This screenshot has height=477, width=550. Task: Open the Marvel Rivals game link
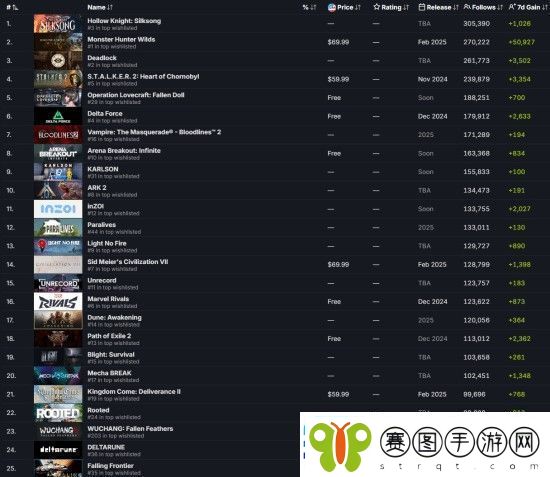[108, 299]
